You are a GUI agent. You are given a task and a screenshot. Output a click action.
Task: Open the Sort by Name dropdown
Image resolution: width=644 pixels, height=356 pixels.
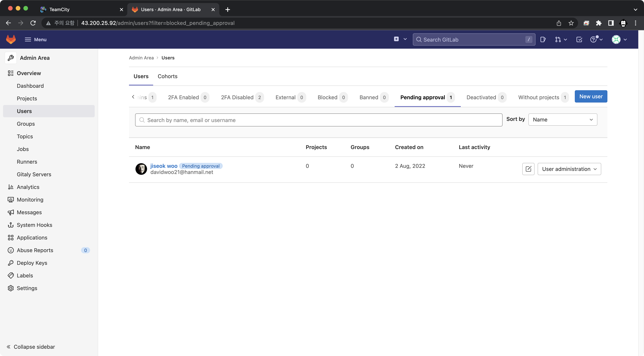(x=563, y=120)
